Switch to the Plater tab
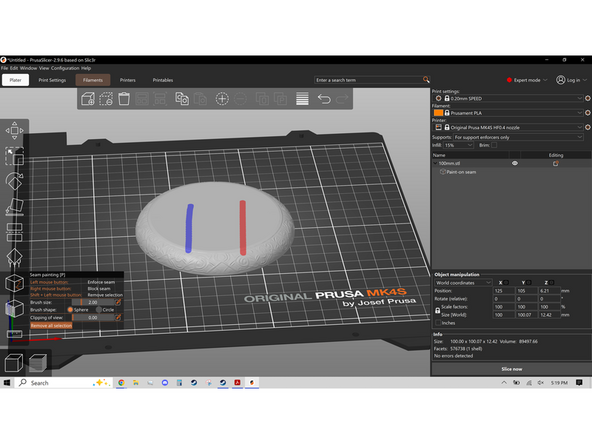Image resolution: width=592 pixels, height=444 pixels. 15,80
